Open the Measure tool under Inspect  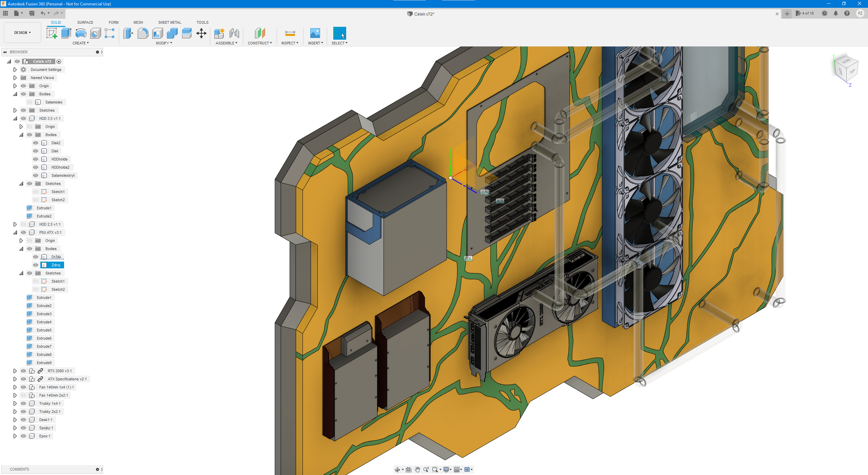point(290,33)
